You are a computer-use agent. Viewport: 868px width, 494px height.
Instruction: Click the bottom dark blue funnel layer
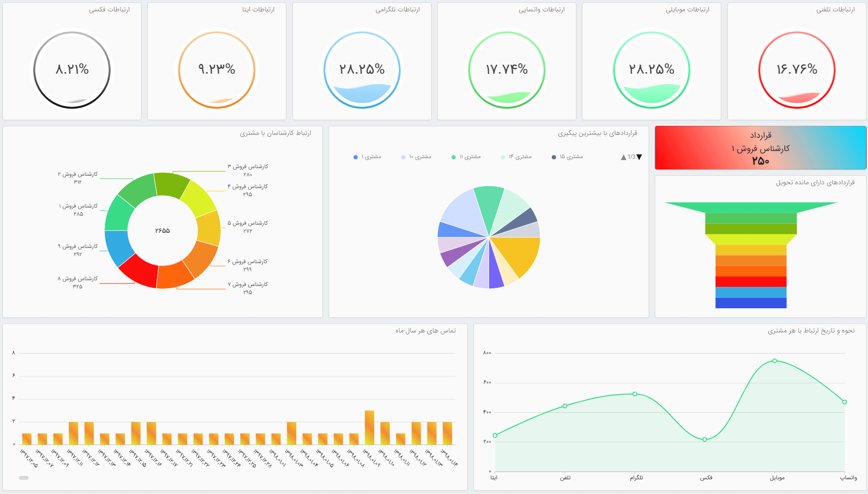coord(751,303)
